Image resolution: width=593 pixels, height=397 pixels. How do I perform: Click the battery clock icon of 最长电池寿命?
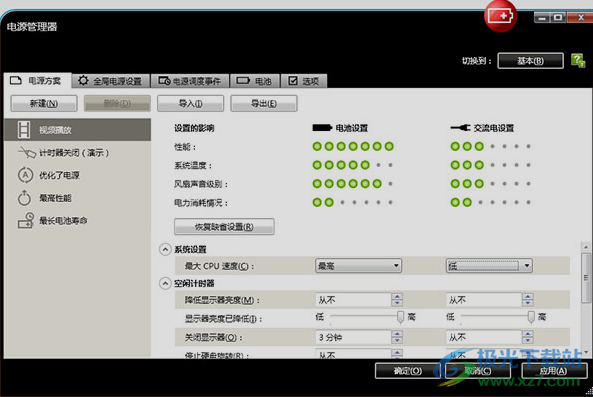click(x=26, y=221)
